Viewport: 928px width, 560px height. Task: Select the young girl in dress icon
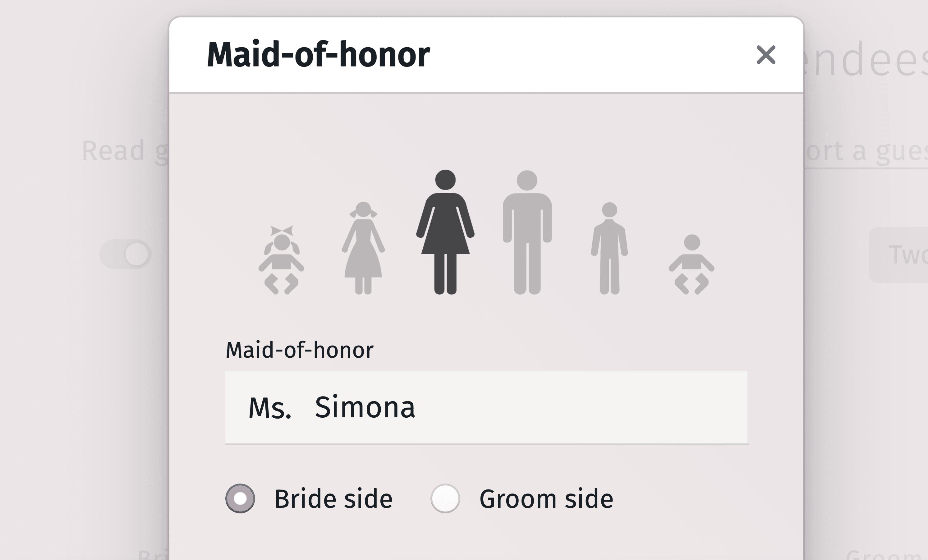click(x=363, y=248)
